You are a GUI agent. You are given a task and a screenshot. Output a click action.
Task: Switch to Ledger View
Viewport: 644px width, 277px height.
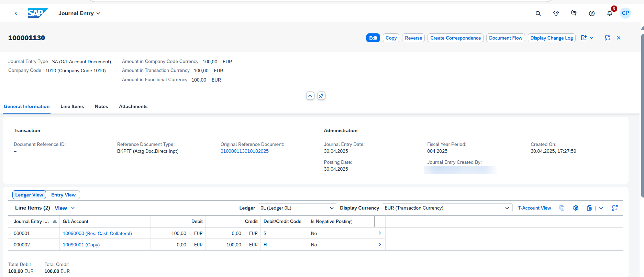pos(29,195)
